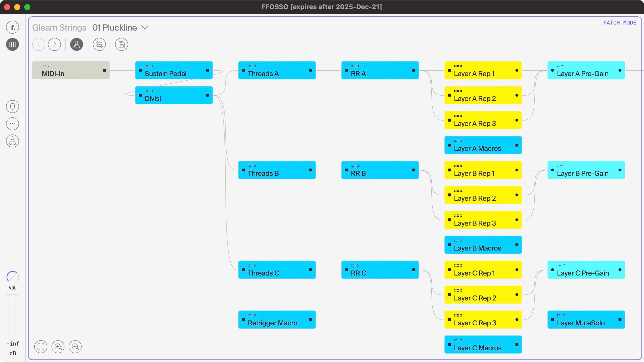Viewport: 644px width, 362px height.
Task: Select the lab flask experiment tool
Action: coord(76,44)
